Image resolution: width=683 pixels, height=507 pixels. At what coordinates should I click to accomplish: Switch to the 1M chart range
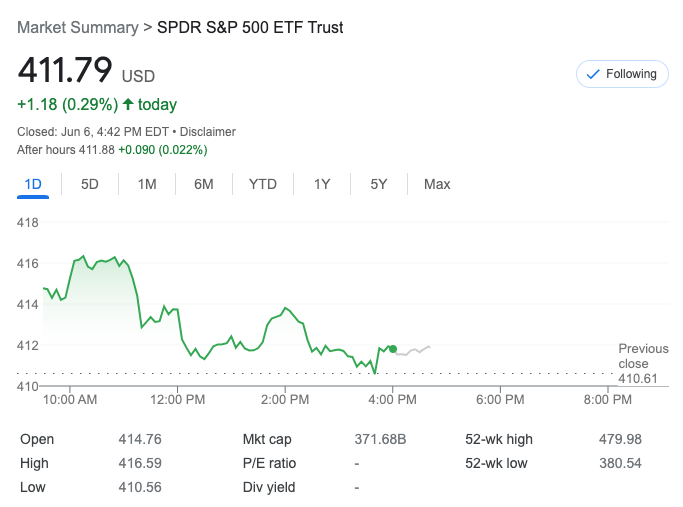pos(147,184)
